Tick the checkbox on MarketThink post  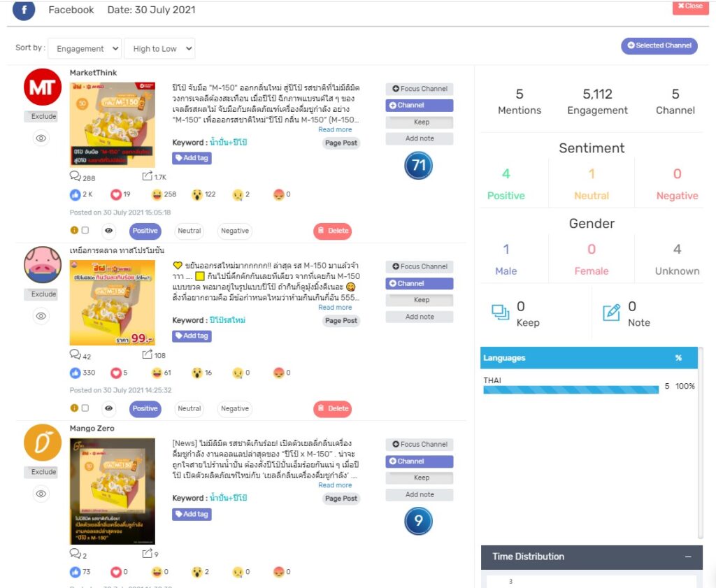(85, 230)
